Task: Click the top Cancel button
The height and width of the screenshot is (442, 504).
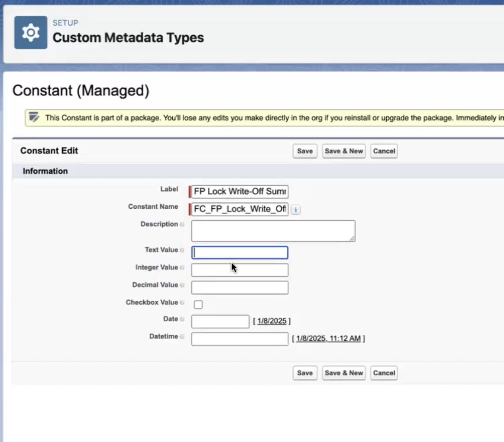Action: coord(384,151)
